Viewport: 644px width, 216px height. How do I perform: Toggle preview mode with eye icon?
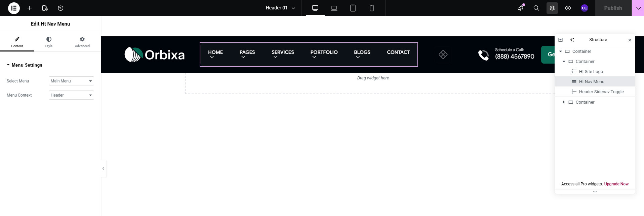tap(568, 8)
